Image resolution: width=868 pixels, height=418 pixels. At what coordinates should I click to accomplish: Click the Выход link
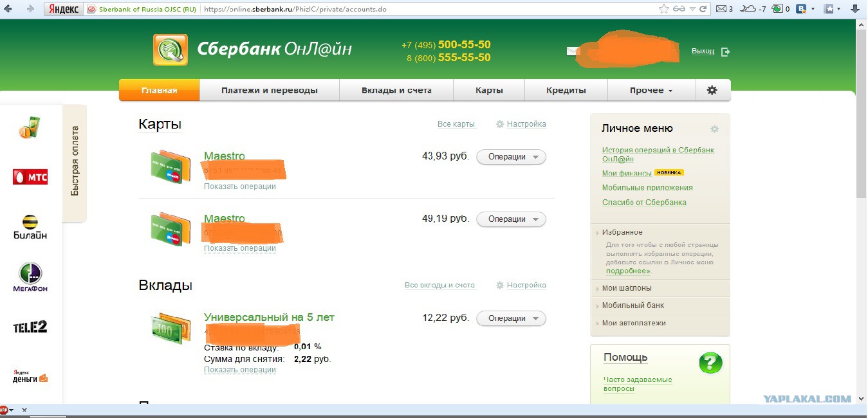tap(703, 51)
